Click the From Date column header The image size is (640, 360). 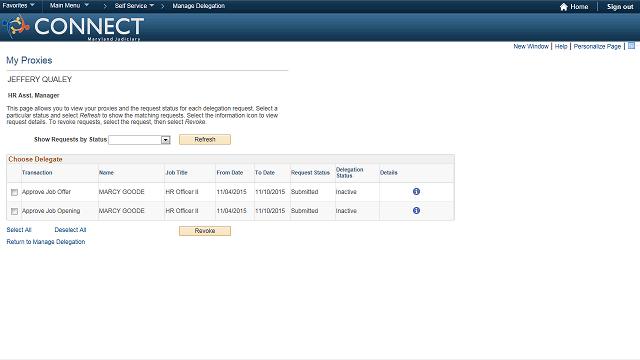230,173
